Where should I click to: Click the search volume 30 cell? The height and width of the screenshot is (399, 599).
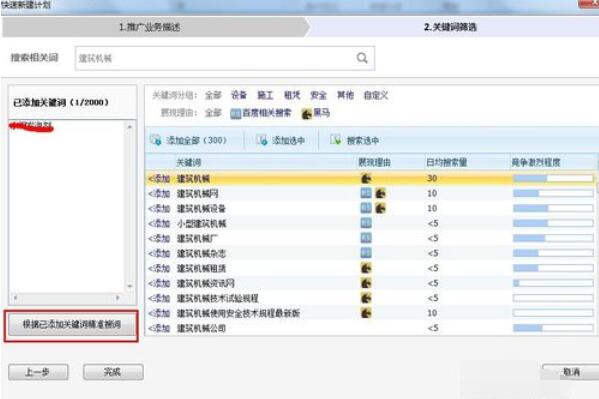coord(432,178)
